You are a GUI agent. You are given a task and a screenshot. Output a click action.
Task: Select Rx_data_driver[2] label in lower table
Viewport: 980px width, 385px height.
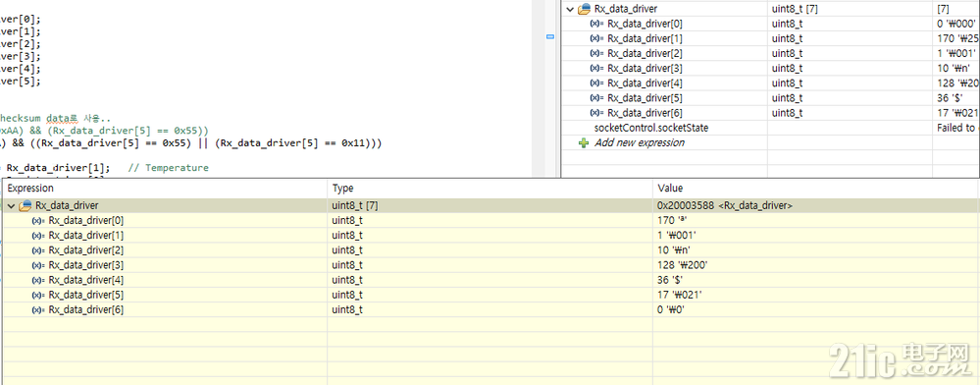[x=86, y=250]
